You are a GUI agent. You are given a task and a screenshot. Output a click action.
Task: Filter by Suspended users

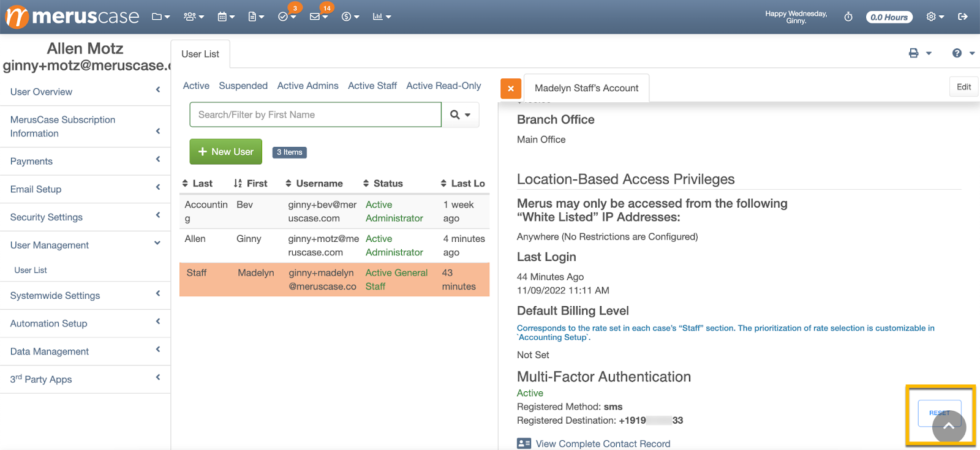pyautogui.click(x=243, y=86)
